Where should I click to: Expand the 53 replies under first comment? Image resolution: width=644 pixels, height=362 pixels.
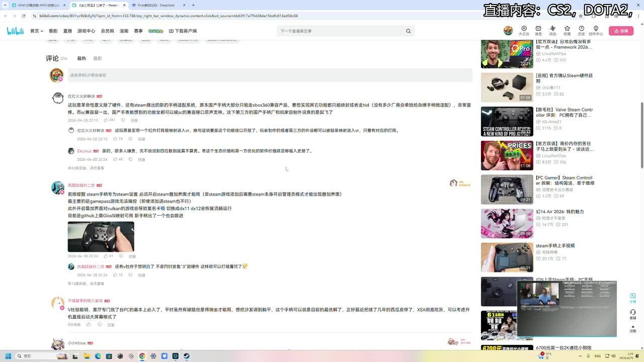point(86,168)
